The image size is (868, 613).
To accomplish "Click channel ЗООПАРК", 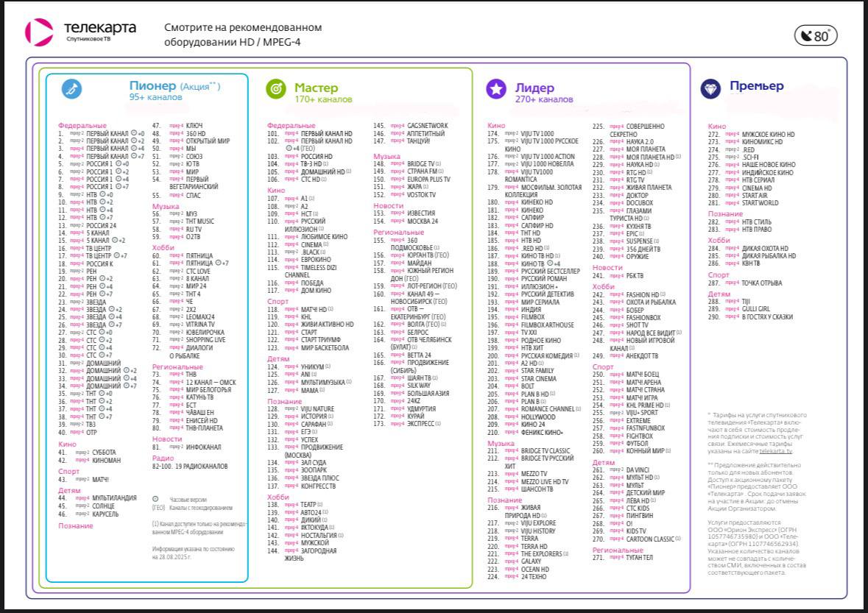I will coord(314,470).
